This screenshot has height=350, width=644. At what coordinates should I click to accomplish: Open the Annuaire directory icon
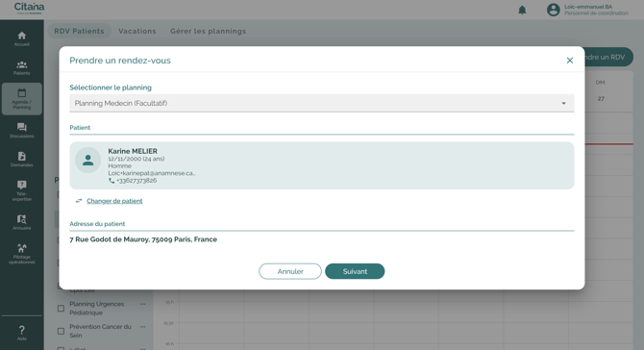click(x=22, y=222)
